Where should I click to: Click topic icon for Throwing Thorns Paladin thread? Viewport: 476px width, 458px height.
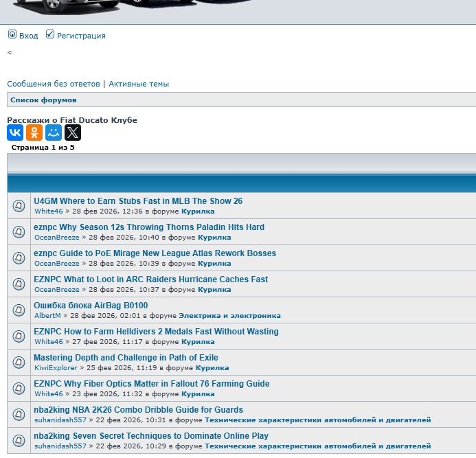click(x=19, y=232)
